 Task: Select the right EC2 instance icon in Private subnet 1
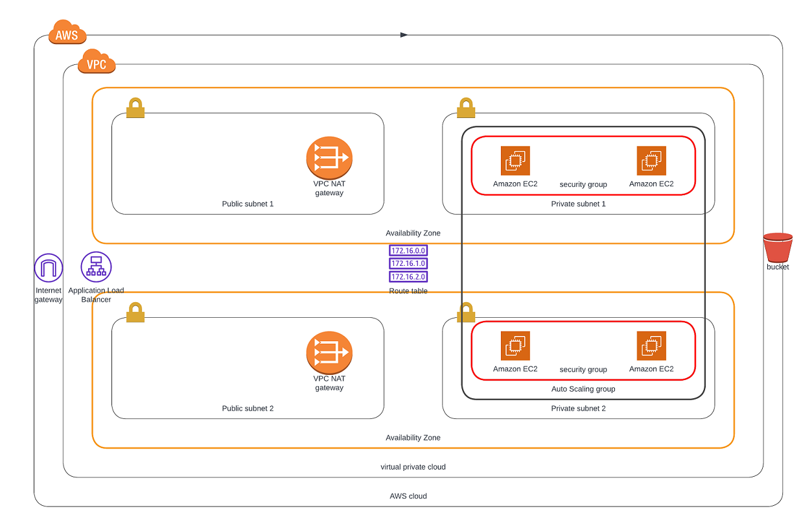[x=651, y=161]
